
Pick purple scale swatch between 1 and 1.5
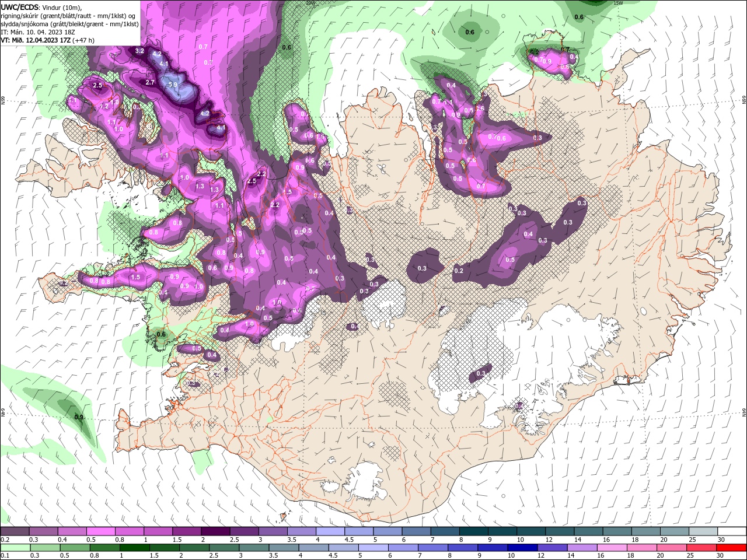[x=158, y=531]
